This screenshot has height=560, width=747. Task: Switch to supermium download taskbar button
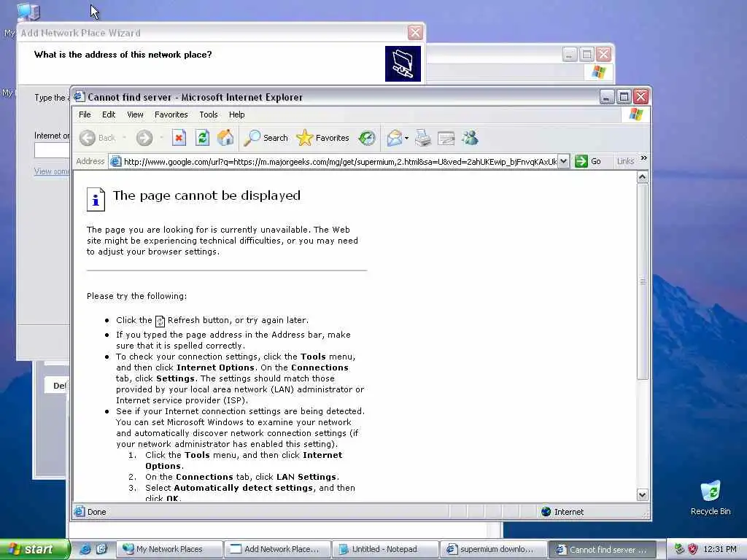[492, 549]
